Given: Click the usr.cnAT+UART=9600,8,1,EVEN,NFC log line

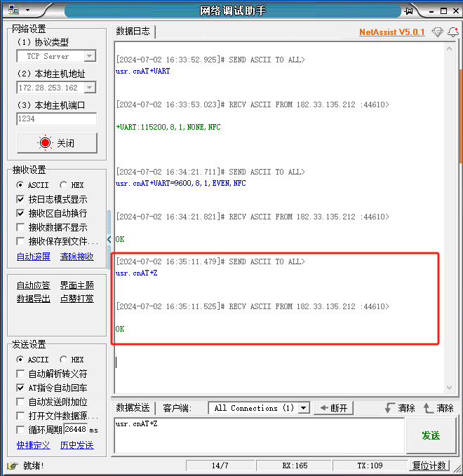Looking at the screenshot, I should coord(181,183).
